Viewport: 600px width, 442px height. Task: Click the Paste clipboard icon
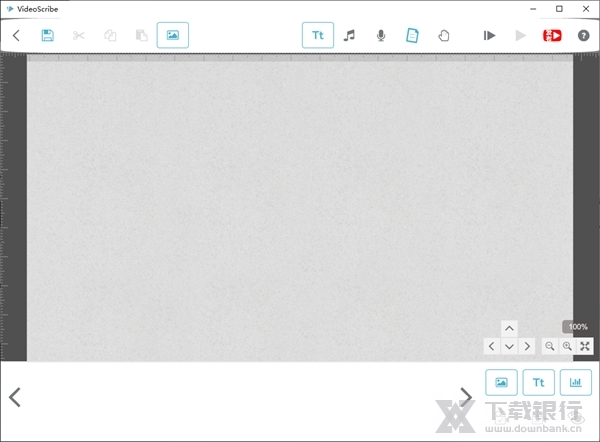pyautogui.click(x=142, y=36)
